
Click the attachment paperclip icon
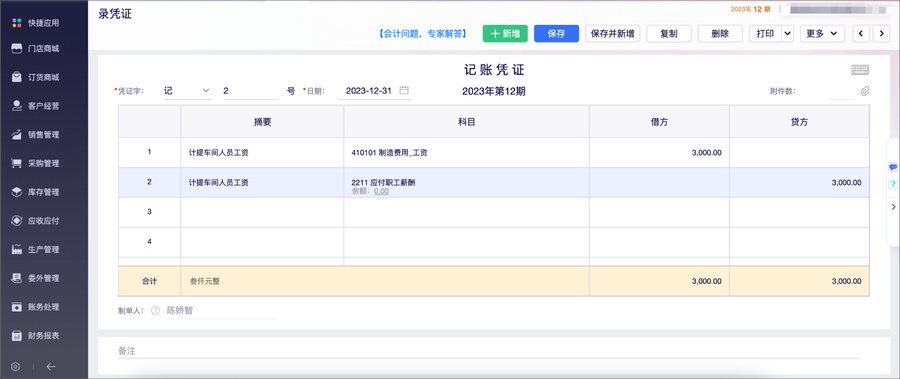click(864, 91)
